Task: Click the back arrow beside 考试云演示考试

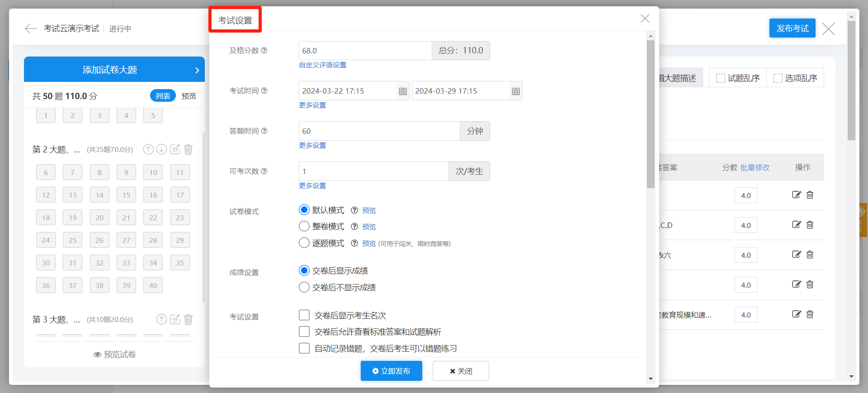Action: [31, 28]
